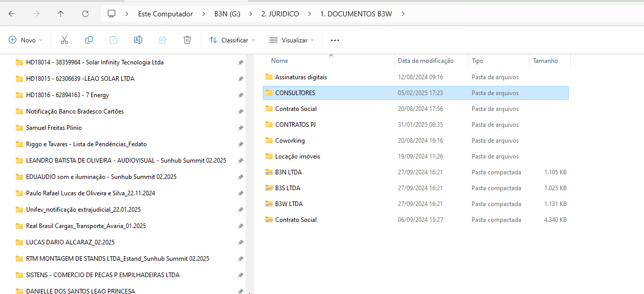Unpin HD18014 Solar Infinity Tecnologia folder
This screenshot has height=294, width=644.
(240, 62)
